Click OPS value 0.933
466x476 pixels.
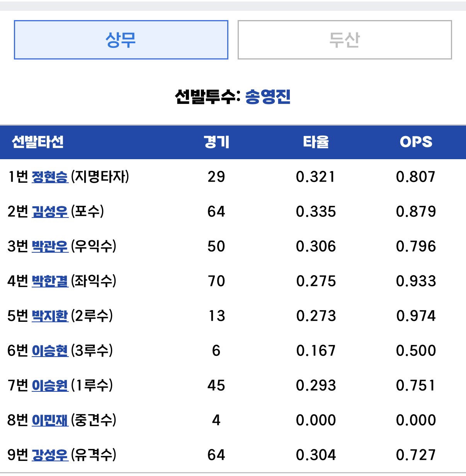[x=416, y=281]
